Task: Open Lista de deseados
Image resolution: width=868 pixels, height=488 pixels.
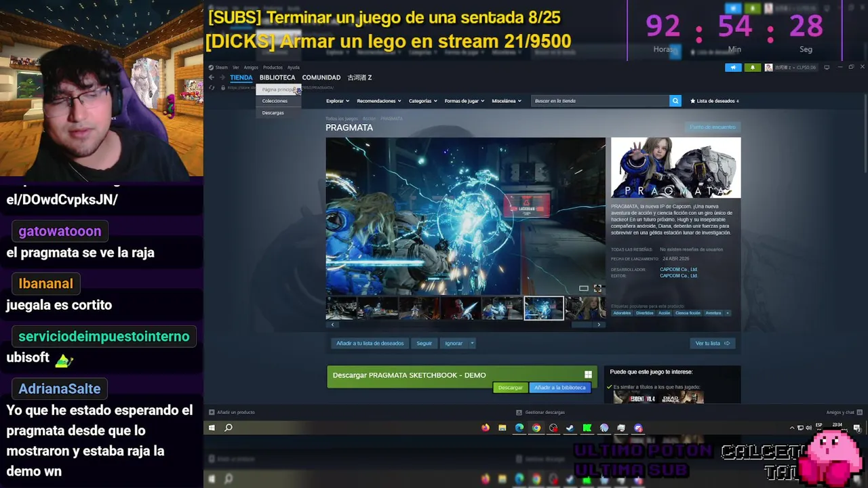Action: pos(714,101)
